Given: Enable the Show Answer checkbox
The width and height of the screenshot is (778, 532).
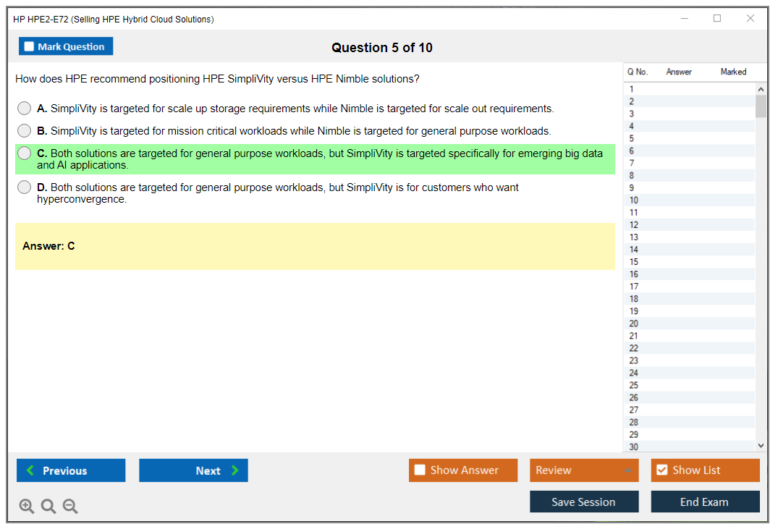Looking at the screenshot, I should click(x=420, y=470).
